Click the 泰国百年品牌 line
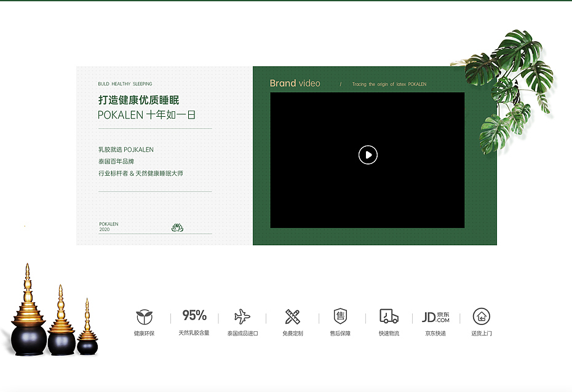This screenshot has height=392, width=572. coord(116,162)
